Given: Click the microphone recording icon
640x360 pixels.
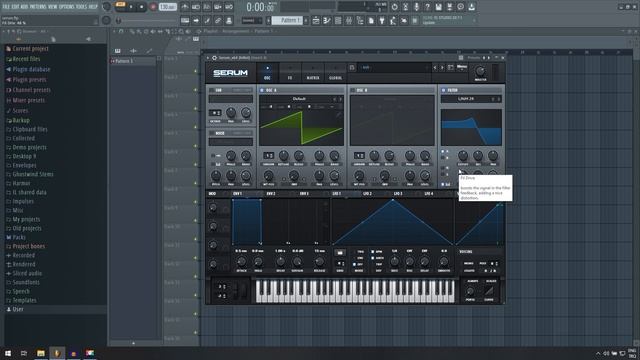Looking at the screenshot, I should 416,7.
